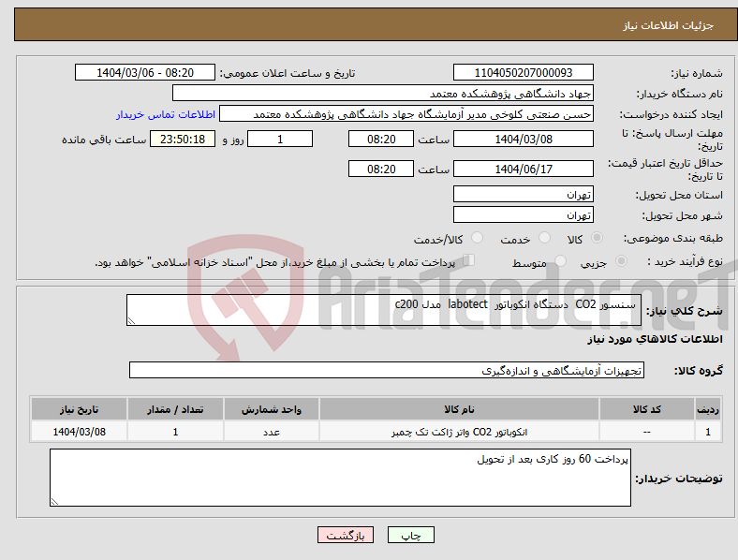The width and height of the screenshot is (738, 560).
Task: Click the جزئیات اطلاعات نیاز header title
Action: pyautogui.click(x=669, y=25)
